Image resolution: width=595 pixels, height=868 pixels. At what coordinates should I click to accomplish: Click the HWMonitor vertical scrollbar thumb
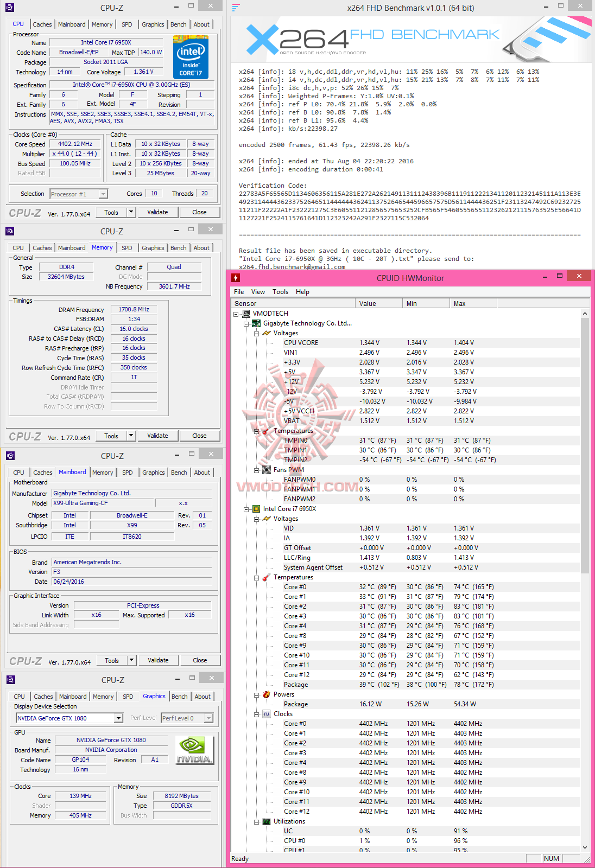pyautogui.click(x=585, y=445)
